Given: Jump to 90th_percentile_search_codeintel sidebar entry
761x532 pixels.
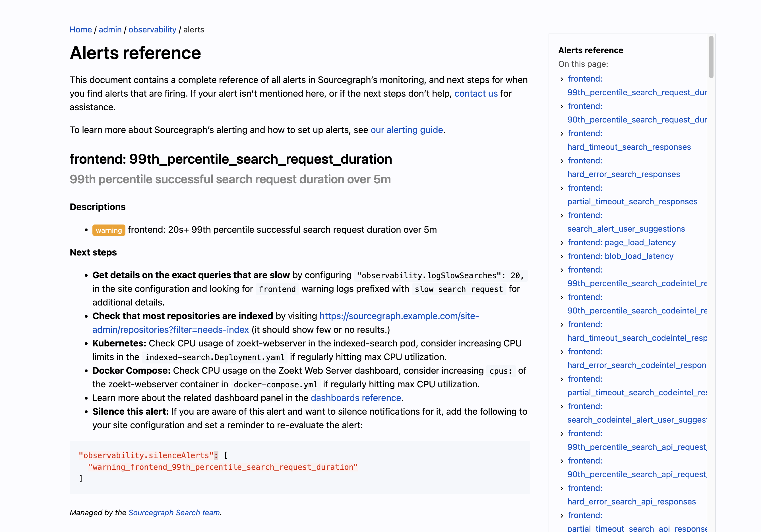Looking at the screenshot, I should 637,304.
